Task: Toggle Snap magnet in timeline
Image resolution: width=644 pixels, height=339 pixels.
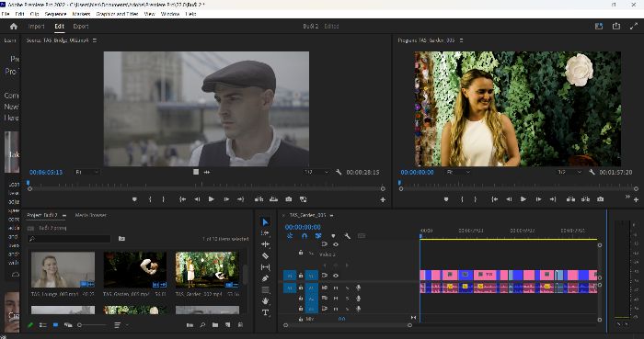Action: pyautogui.click(x=305, y=236)
